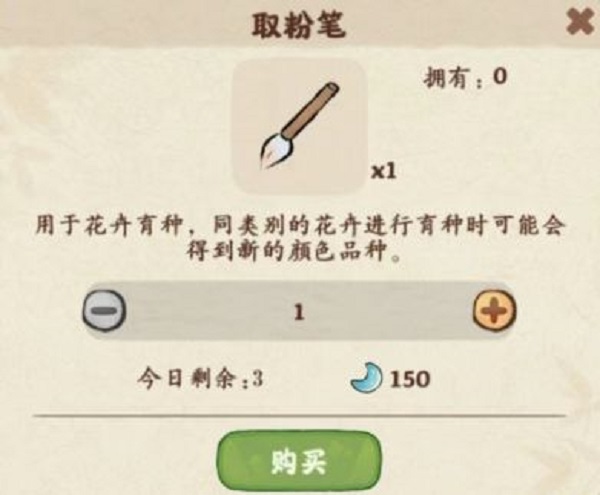Click the gray quantity selector bar
The image size is (600, 495).
point(299,310)
